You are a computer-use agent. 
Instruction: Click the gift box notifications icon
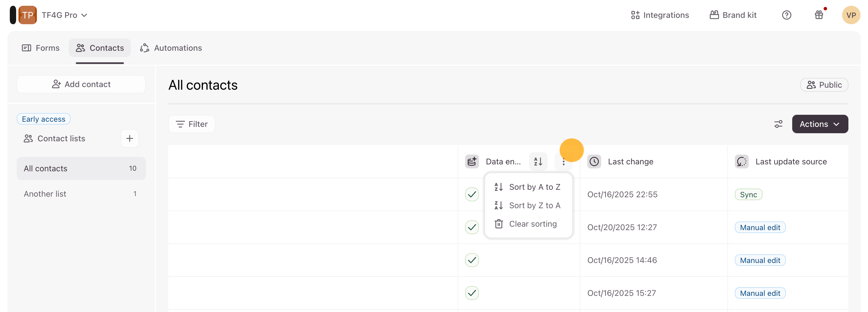point(819,15)
